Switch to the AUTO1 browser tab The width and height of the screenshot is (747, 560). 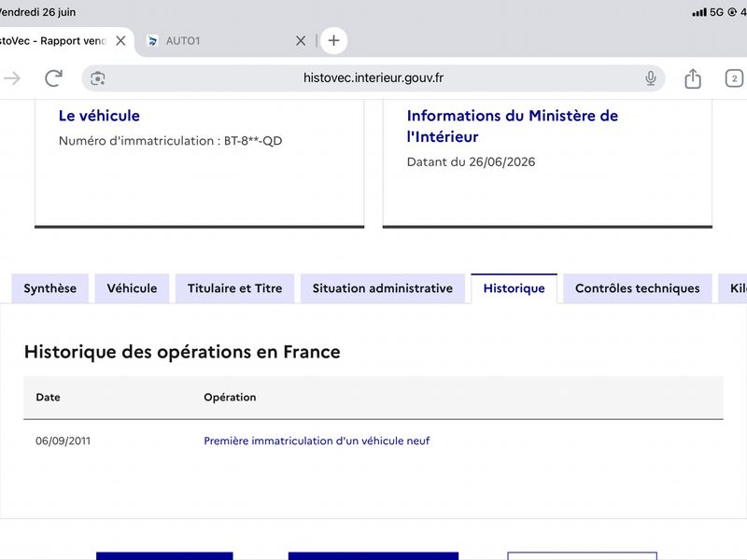pos(224,41)
